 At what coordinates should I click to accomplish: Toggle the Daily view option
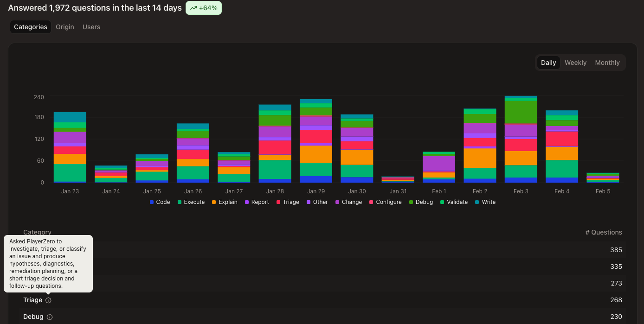[x=548, y=62]
